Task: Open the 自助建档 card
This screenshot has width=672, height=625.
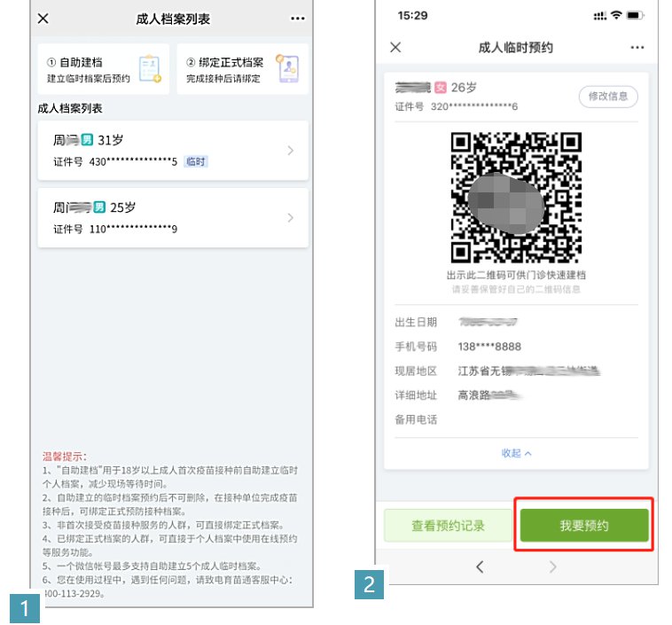Action: pos(104,69)
